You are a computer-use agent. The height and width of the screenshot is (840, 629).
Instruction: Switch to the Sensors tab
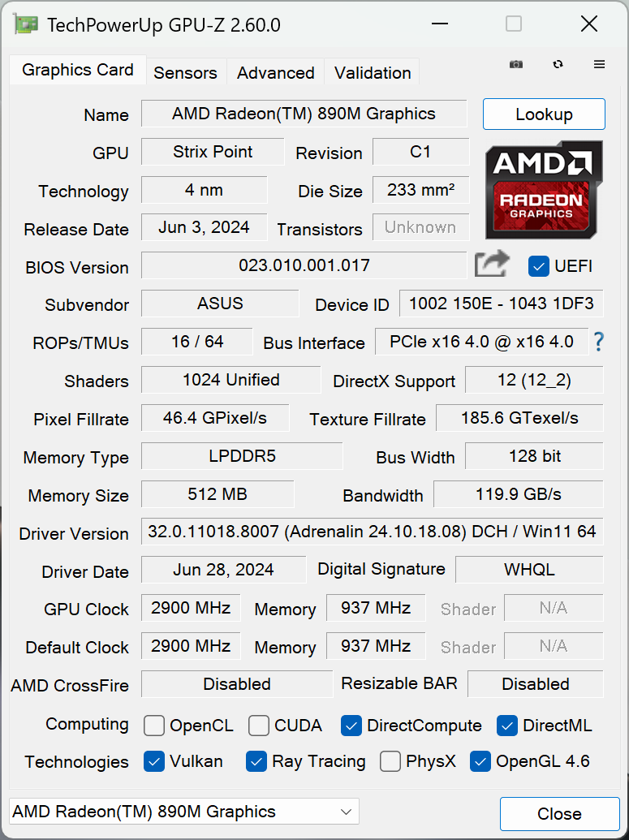185,72
